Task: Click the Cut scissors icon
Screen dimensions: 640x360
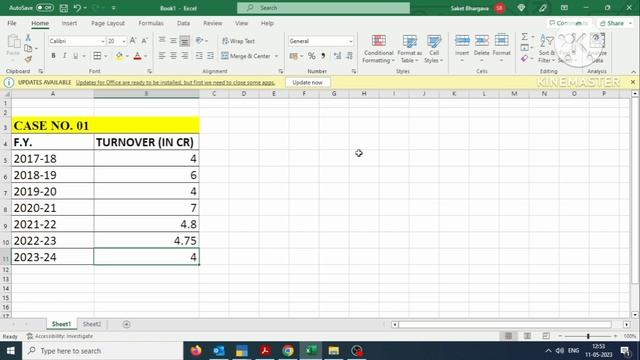Action: (x=28, y=38)
